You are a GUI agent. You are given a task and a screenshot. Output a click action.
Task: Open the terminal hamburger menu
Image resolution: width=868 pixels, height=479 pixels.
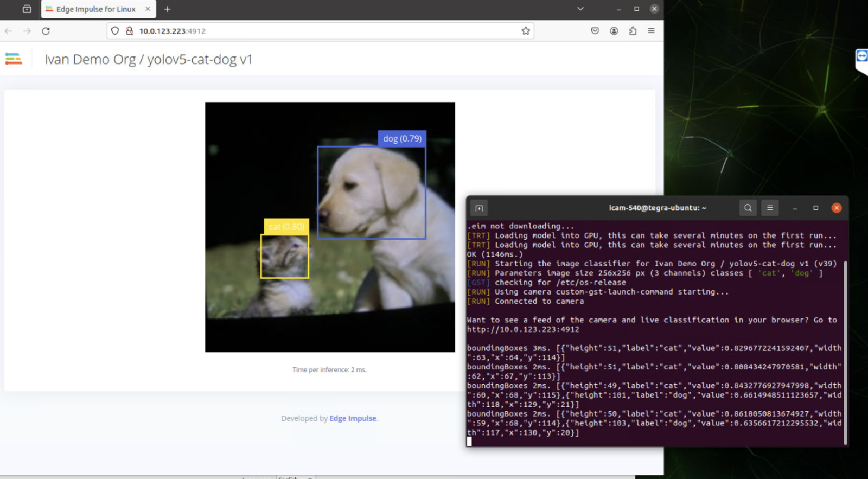click(770, 208)
